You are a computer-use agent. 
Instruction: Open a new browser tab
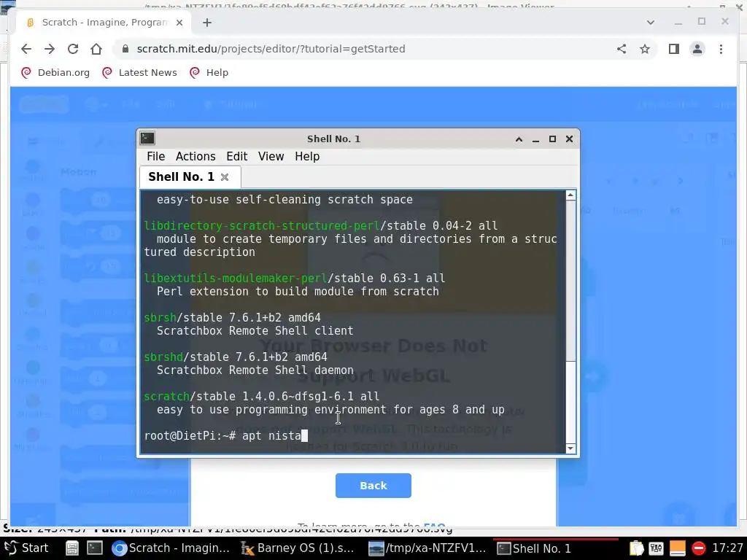[x=206, y=23]
